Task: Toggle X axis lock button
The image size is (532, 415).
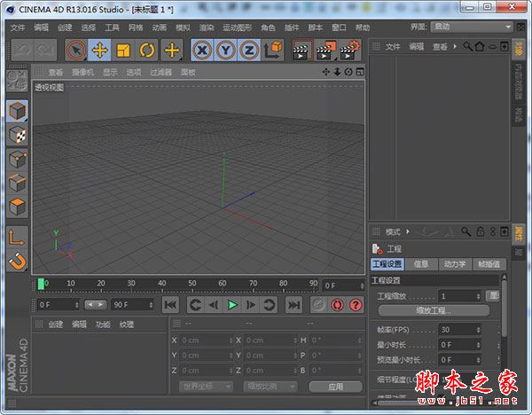Action: pos(203,51)
